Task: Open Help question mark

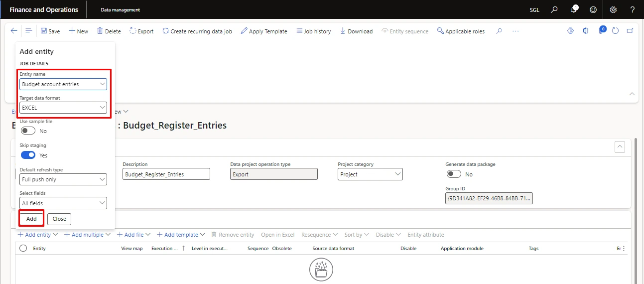Action: click(x=633, y=9)
